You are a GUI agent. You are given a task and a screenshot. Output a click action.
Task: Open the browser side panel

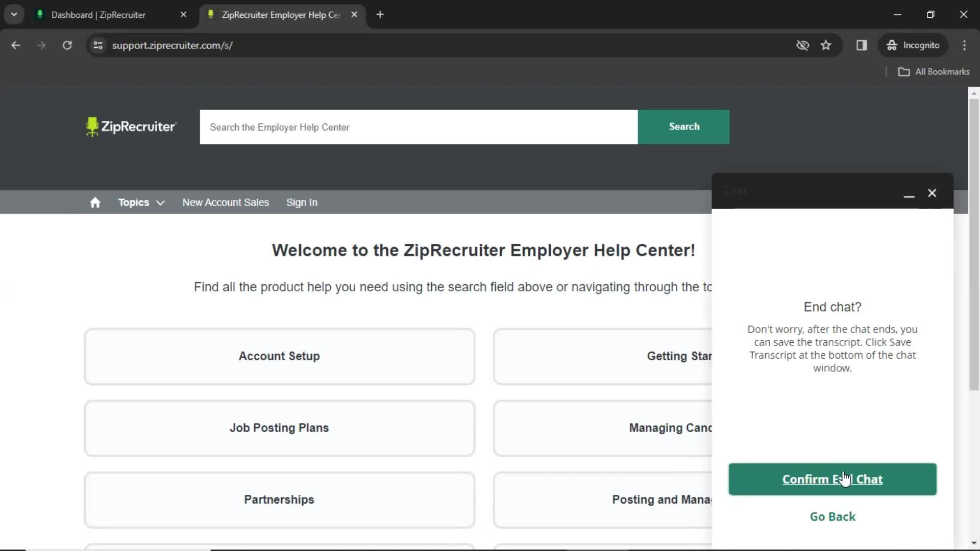tap(862, 45)
